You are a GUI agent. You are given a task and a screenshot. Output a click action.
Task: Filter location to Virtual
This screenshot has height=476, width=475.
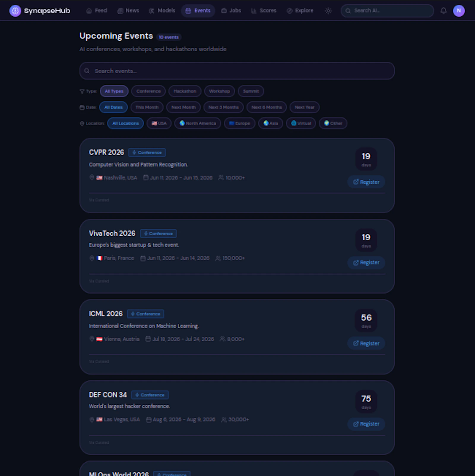coord(301,123)
